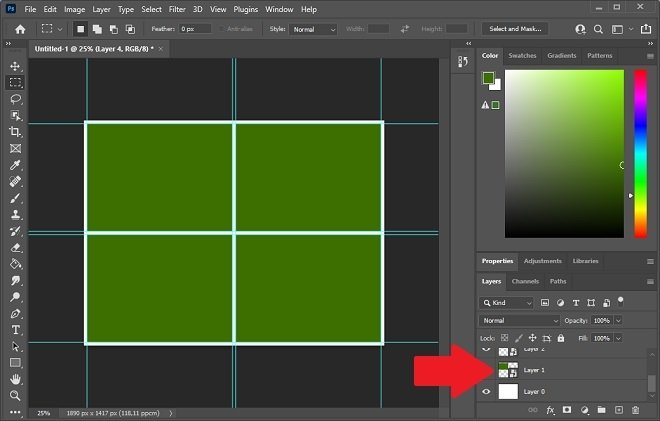Select the Path Selection tool
Screen dimensions: 660x421
tap(15, 346)
